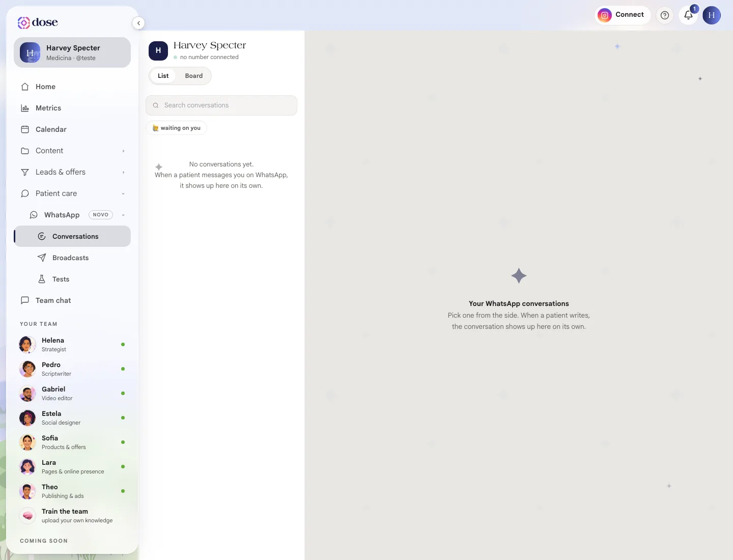Click the YOUR TEAM section heading
Viewport: 733px width, 560px height.
point(39,324)
